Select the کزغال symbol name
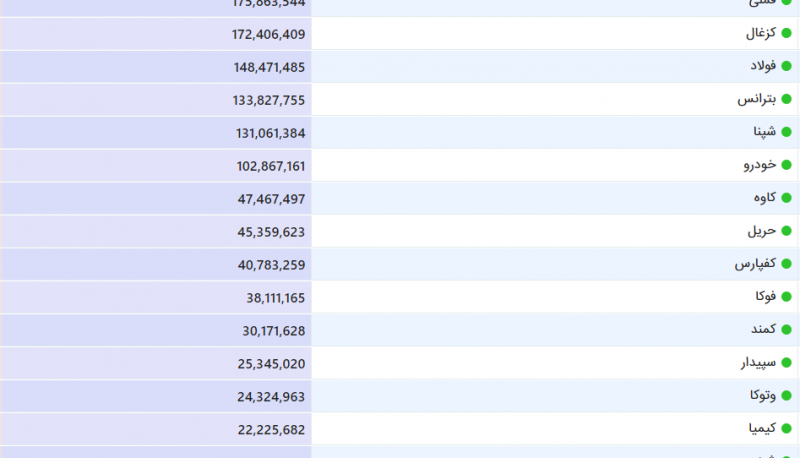This screenshot has height=458, width=800. coord(761,33)
